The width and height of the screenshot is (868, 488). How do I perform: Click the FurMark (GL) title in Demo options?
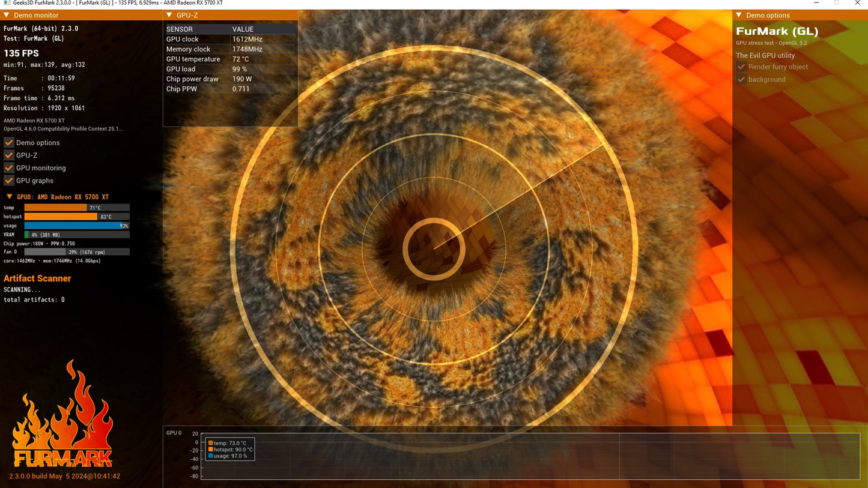click(777, 31)
